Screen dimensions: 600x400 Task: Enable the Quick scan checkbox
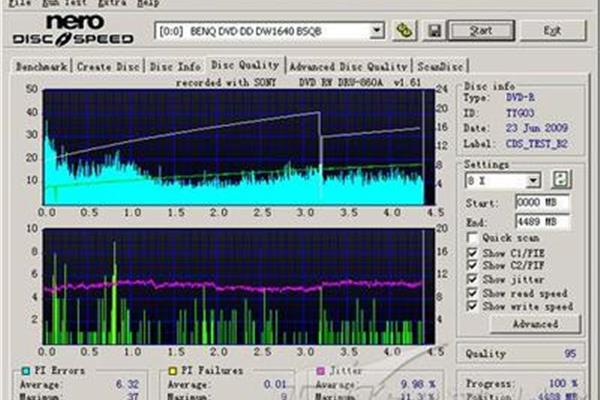coord(473,238)
